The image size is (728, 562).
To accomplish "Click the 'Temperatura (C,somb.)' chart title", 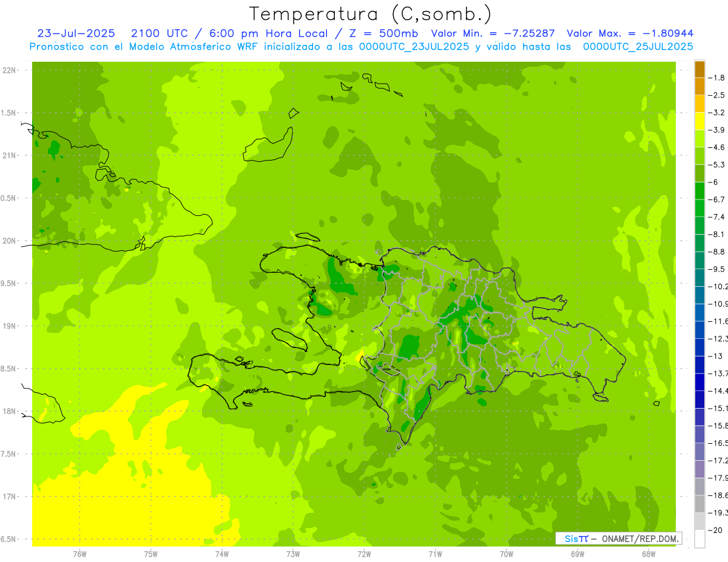I will tap(369, 14).
